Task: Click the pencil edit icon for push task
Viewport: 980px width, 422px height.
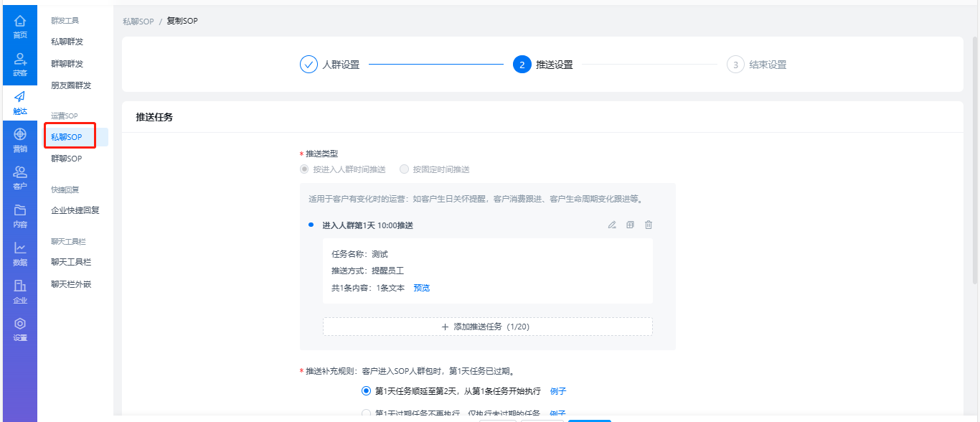Action: [x=612, y=225]
